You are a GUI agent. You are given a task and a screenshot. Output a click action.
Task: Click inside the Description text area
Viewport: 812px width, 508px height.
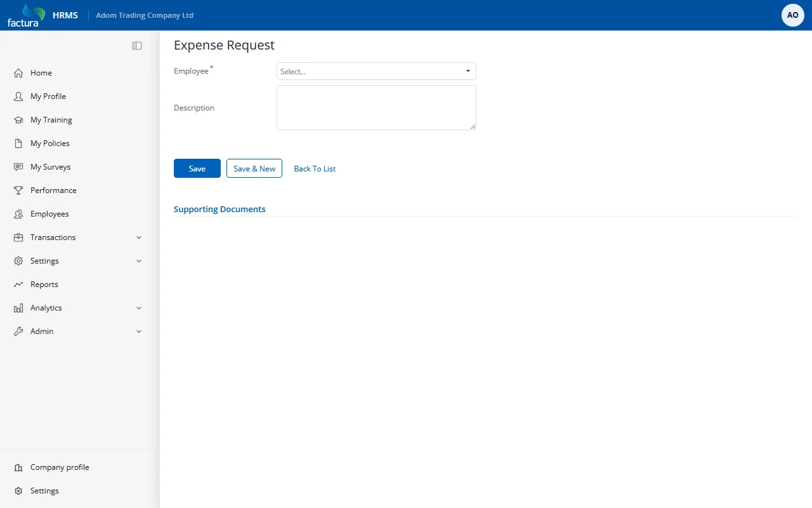[x=376, y=107]
